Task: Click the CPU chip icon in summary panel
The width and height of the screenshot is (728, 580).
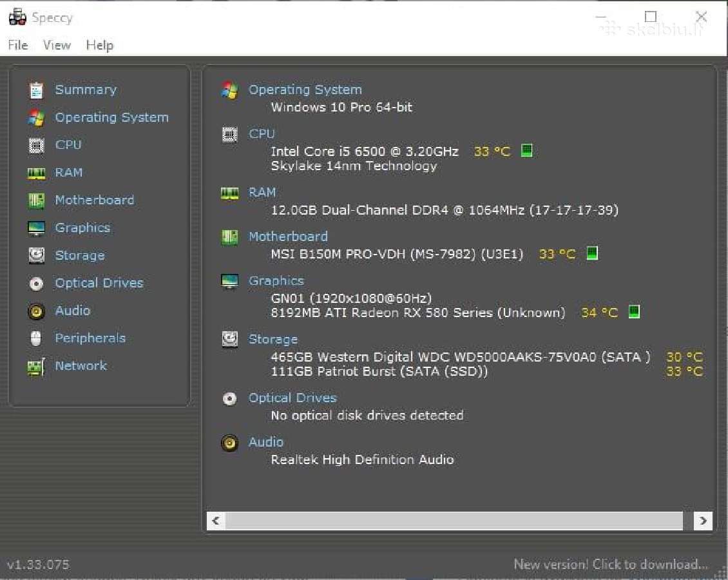Action: click(x=229, y=135)
